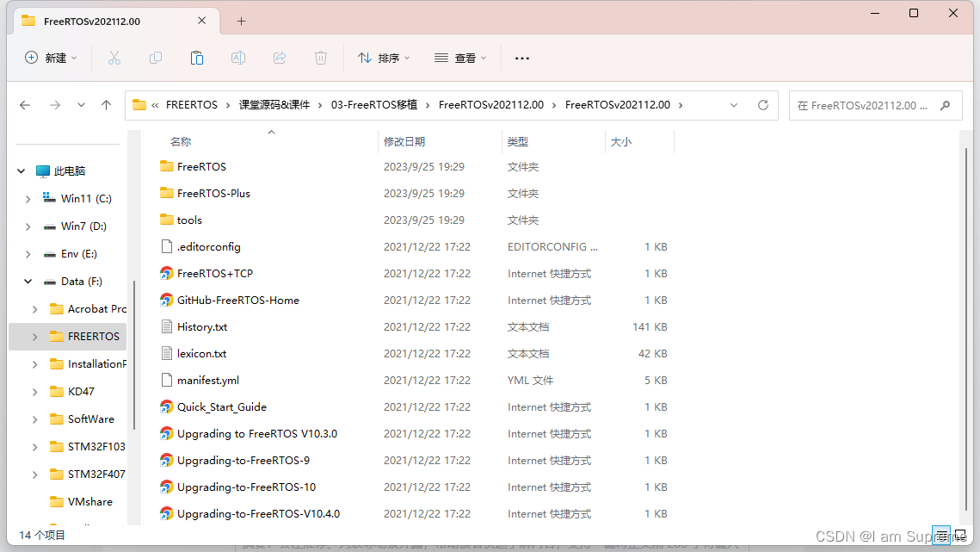Screen dimensions: 980x552
Task: Sort by the 大小 column header
Action: 620,142
